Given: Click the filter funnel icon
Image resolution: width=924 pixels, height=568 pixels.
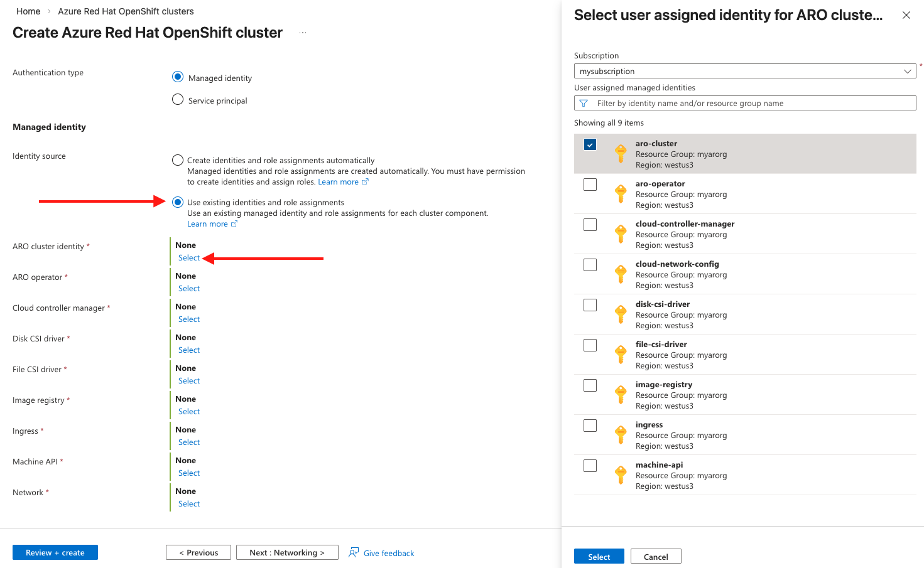Looking at the screenshot, I should click(584, 104).
